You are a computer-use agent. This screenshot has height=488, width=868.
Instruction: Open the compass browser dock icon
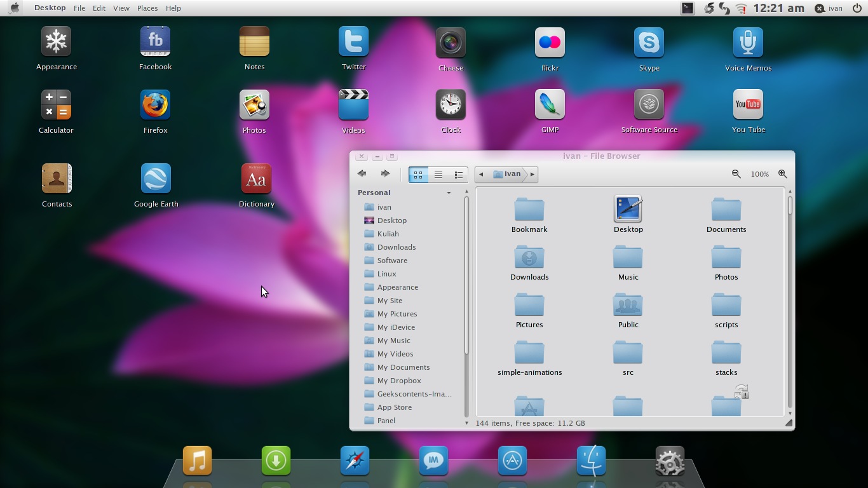coord(355,461)
